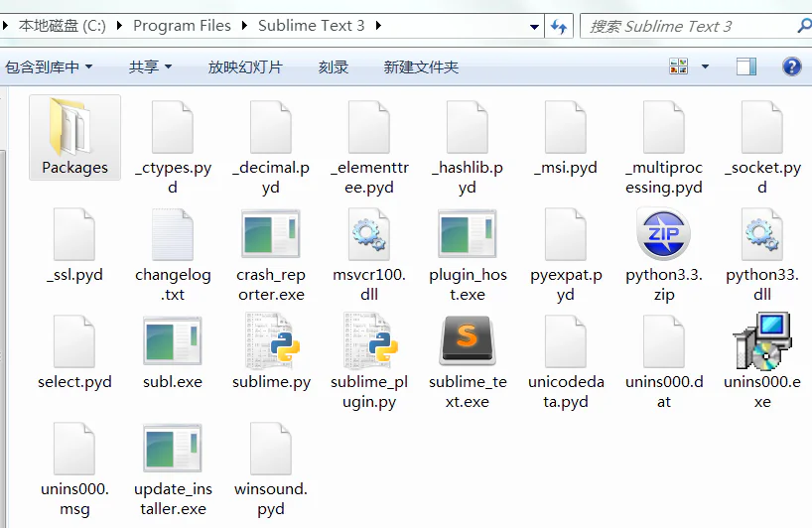Select the _multiprocessing.pyd file icon
The width and height of the screenshot is (812, 528).
(664, 127)
